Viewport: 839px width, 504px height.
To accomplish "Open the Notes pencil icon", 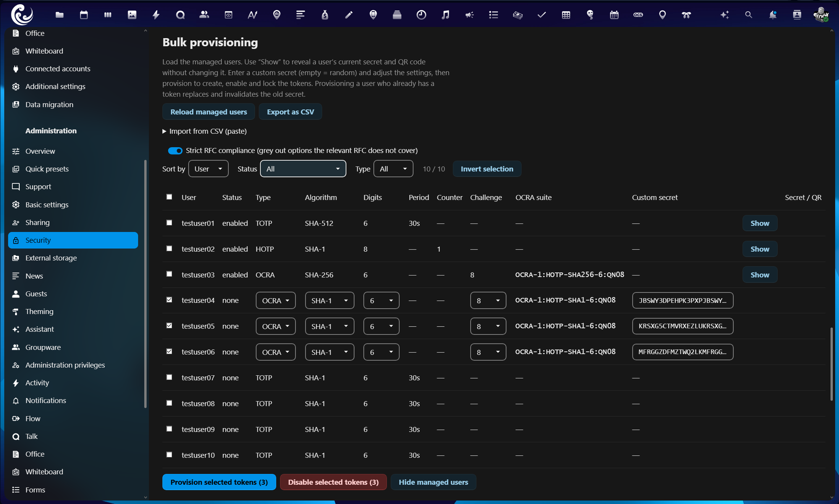I will click(x=349, y=15).
